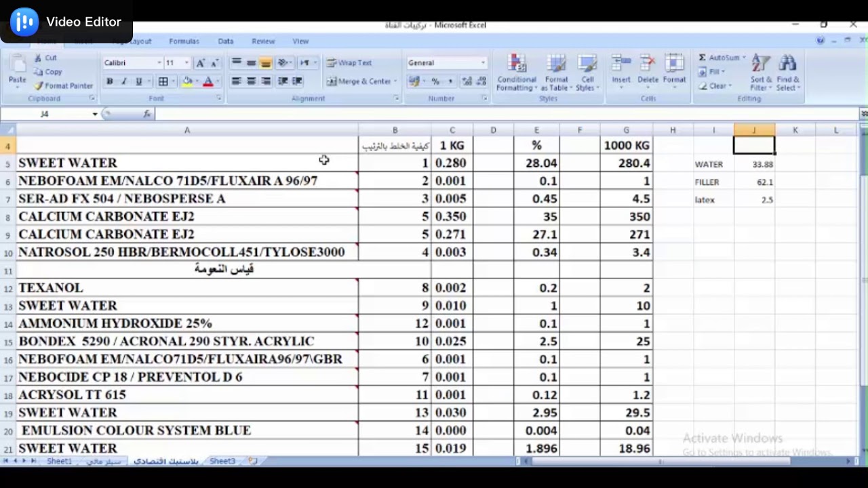868x488 pixels.
Task: Switch to the Sheet1 worksheet tab
Action: 59,461
